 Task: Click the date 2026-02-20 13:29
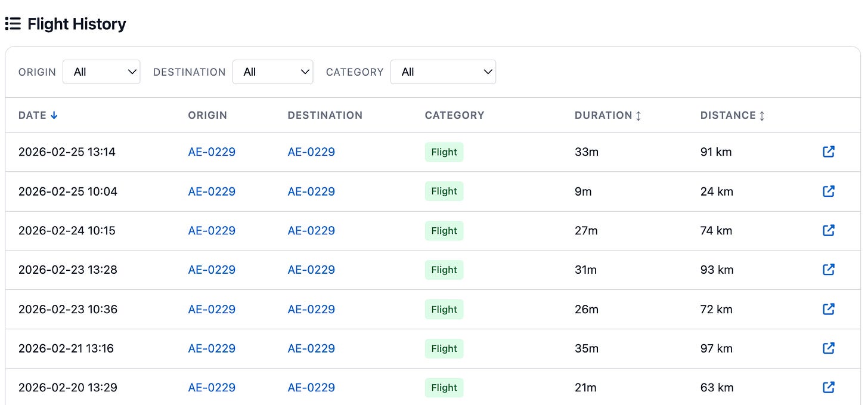pyautogui.click(x=68, y=388)
